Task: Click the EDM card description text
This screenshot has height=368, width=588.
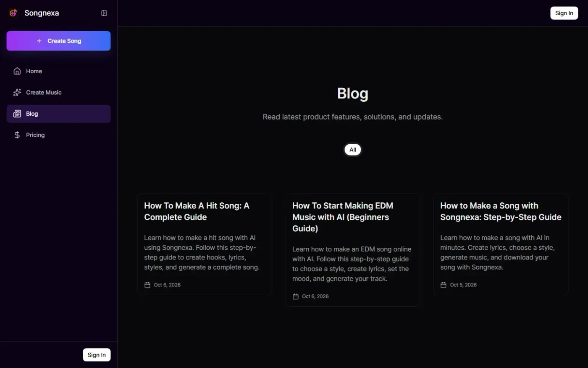Action: click(352, 264)
